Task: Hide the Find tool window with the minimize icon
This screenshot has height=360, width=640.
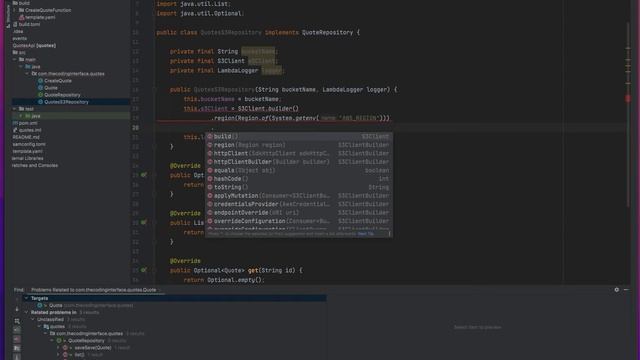Action: coord(627,290)
